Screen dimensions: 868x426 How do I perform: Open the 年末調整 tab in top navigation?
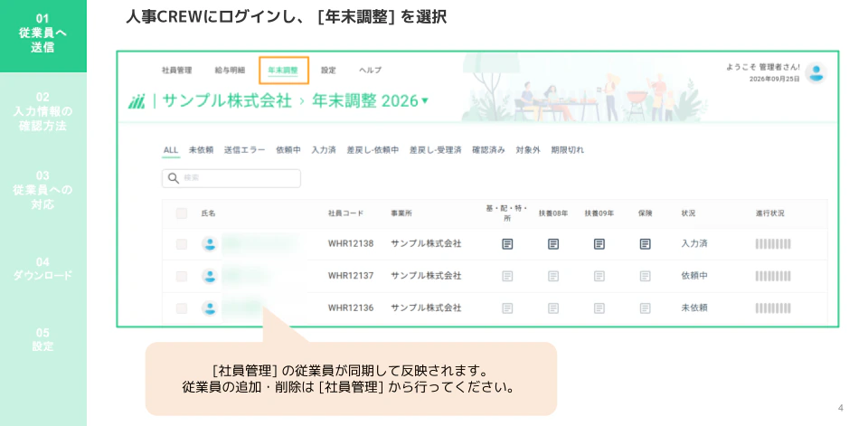283,71
